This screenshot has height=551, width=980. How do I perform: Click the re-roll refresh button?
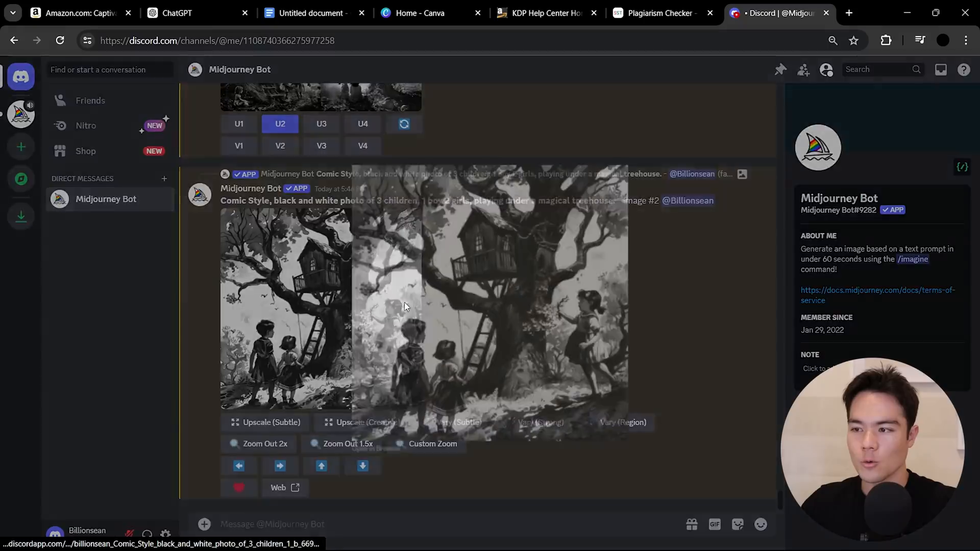click(x=404, y=124)
